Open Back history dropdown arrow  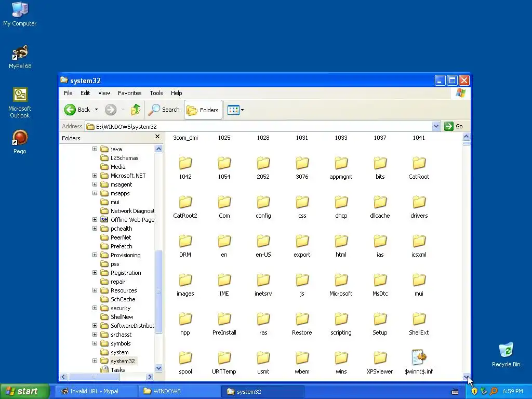(96, 110)
